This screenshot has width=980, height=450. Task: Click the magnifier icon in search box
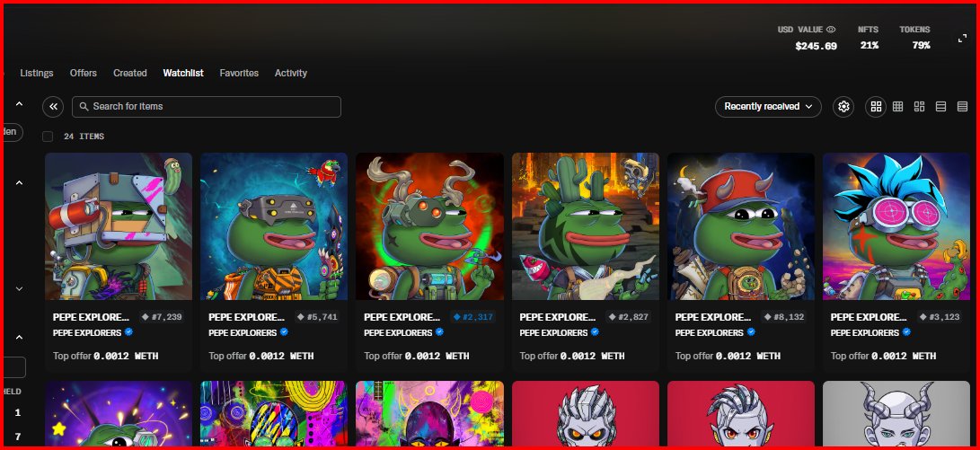[84, 107]
